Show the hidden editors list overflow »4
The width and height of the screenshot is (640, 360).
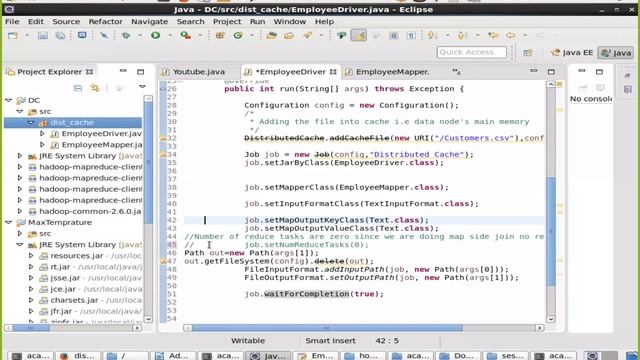[456, 72]
